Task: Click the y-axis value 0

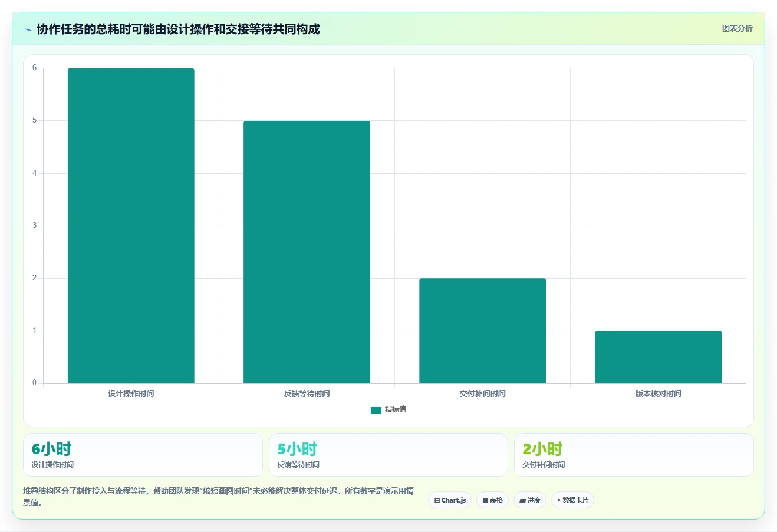Action: tap(35, 383)
